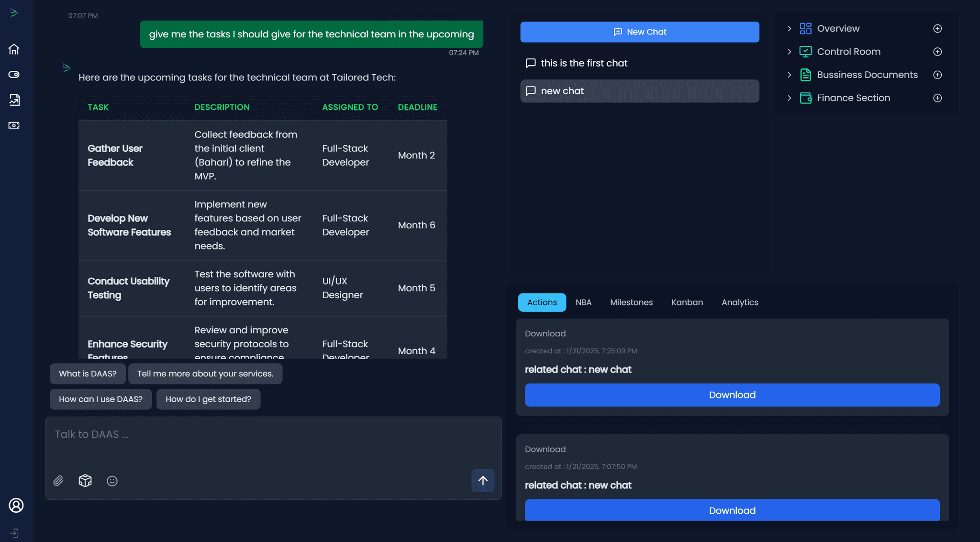Open 'this is the first chat'
Screen dimensions: 980x542
639,63
